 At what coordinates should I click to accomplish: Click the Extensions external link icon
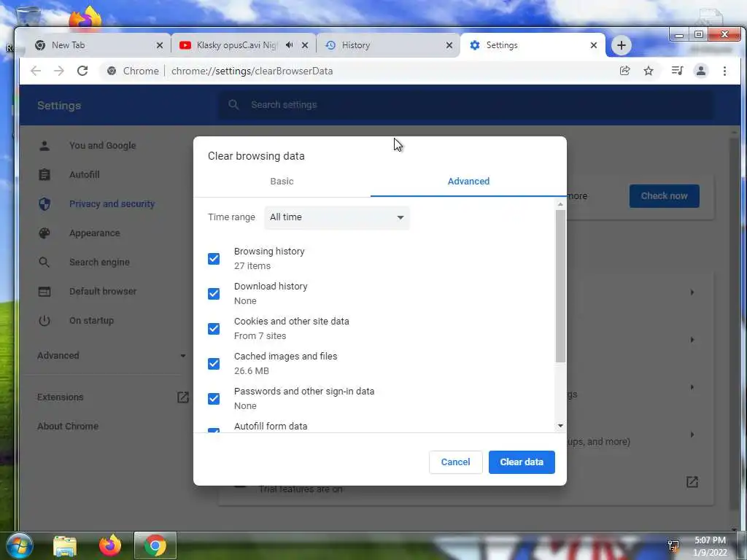click(x=183, y=397)
